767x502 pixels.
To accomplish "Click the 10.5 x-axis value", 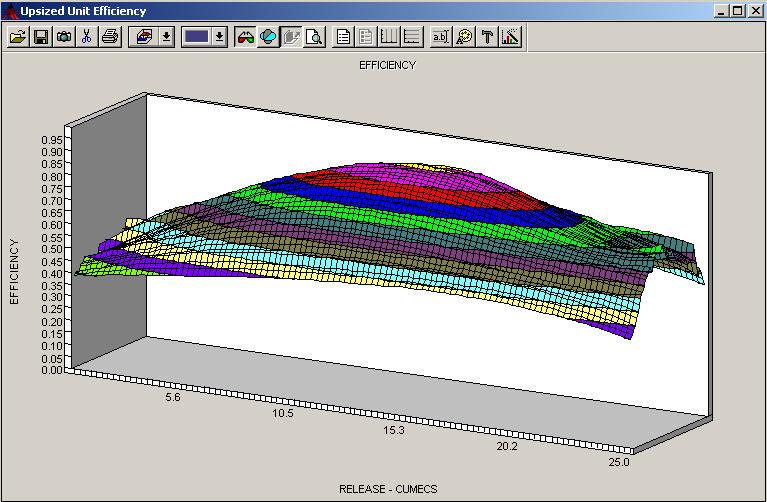I will (x=283, y=413).
